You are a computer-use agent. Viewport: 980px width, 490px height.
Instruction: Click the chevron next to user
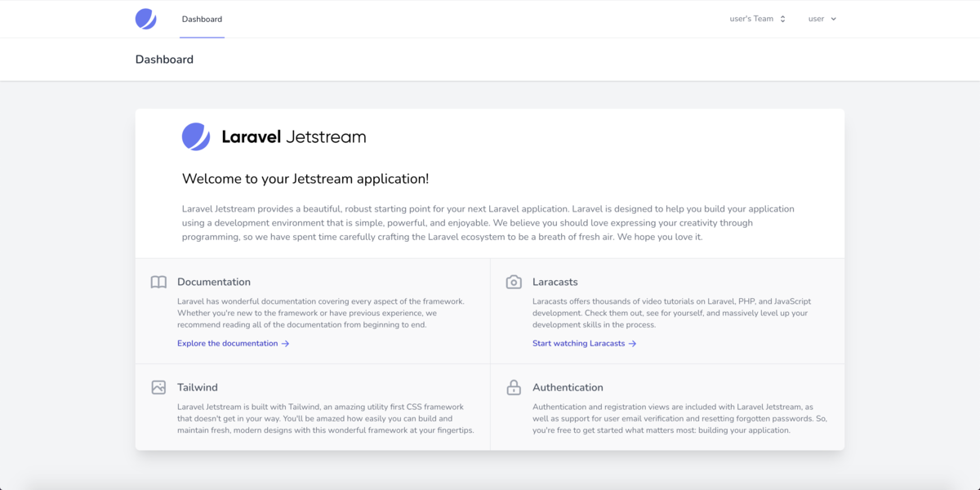pyautogui.click(x=833, y=19)
